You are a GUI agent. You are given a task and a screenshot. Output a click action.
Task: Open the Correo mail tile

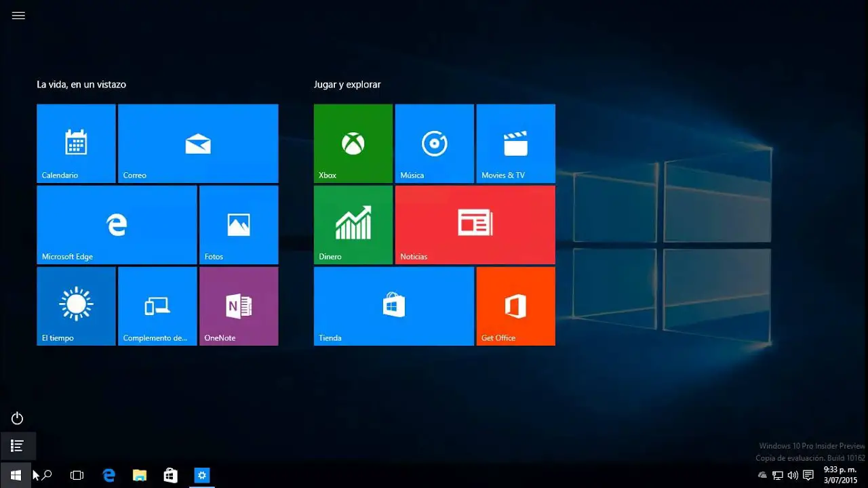[198, 143]
